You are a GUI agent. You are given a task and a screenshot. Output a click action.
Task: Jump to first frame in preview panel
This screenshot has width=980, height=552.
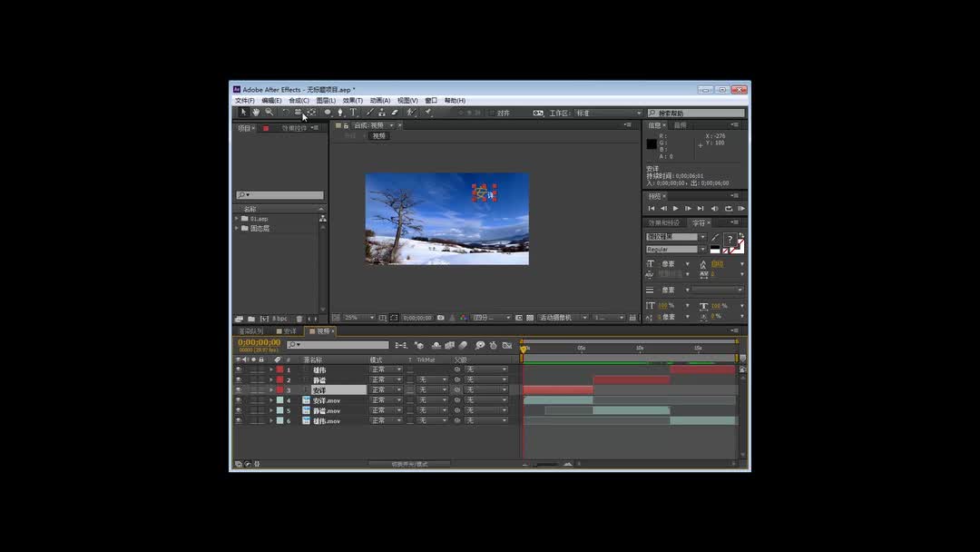[652, 208]
